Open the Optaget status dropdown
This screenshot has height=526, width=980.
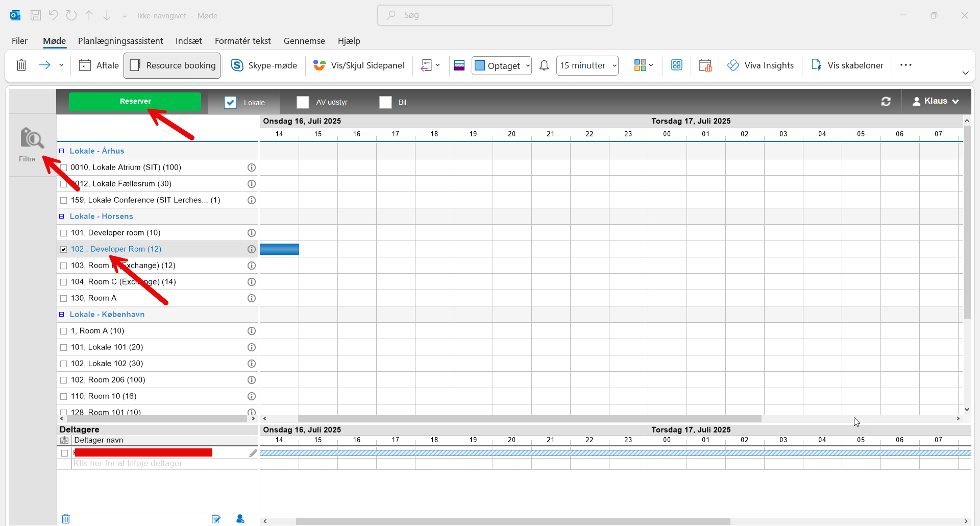502,65
